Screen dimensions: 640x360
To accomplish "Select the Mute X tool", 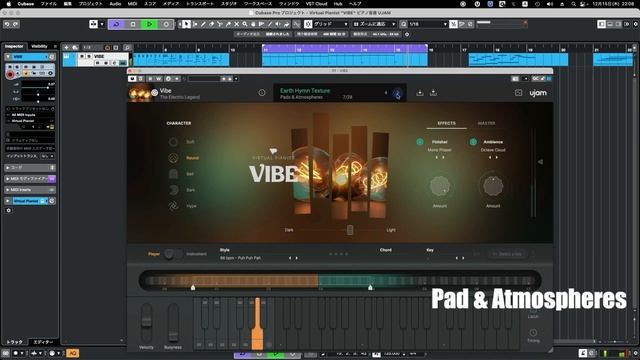I will [236, 24].
